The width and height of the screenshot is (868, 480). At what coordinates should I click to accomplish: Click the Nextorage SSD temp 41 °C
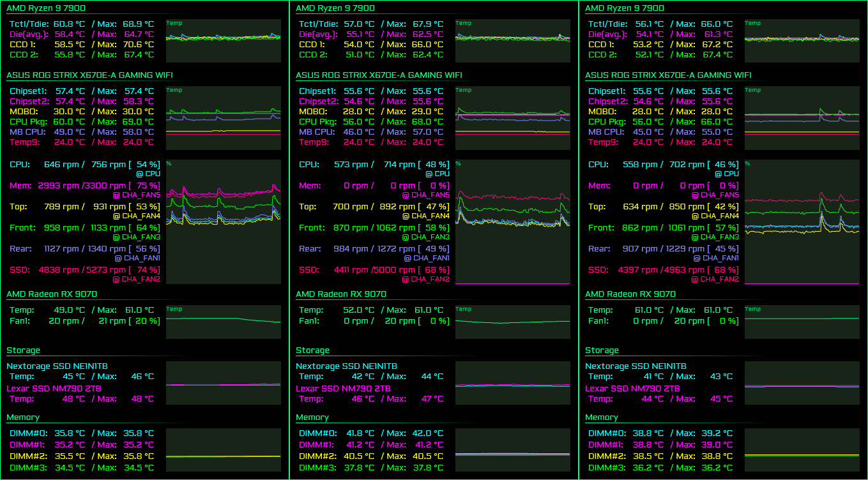[653, 377]
